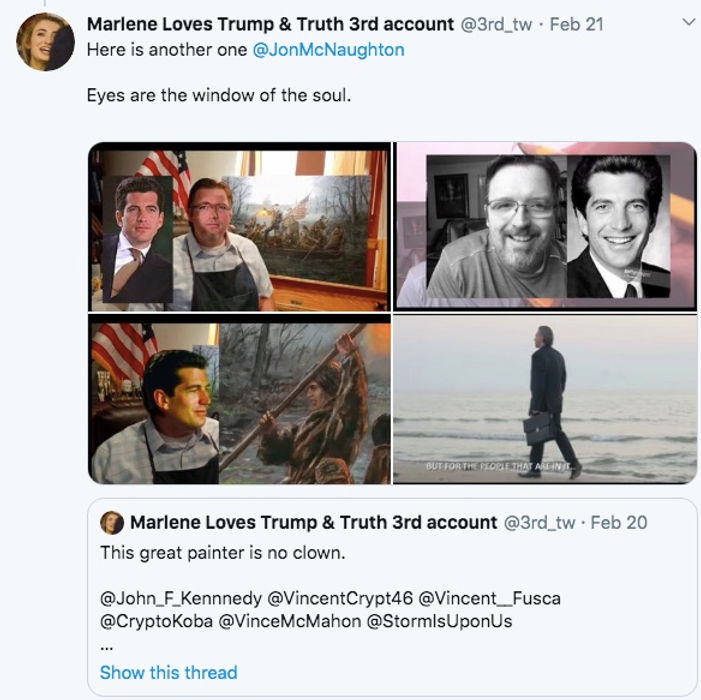This screenshot has height=700, width=701.
Task: Click the @3rd_tw handle in main tweet
Action: pyautogui.click(x=496, y=25)
